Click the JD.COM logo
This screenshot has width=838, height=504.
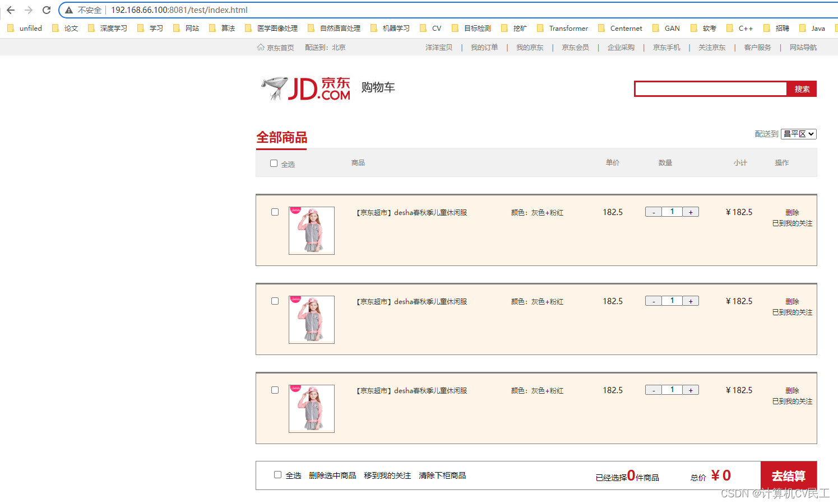(306, 88)
